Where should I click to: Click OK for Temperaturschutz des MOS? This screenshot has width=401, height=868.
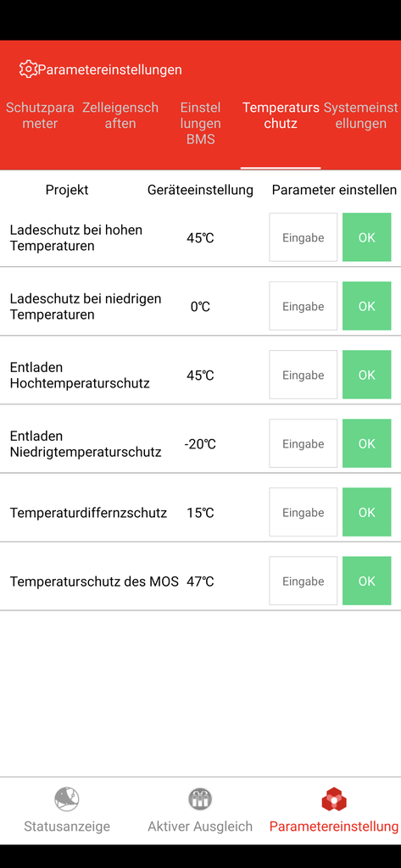point(366,581)
